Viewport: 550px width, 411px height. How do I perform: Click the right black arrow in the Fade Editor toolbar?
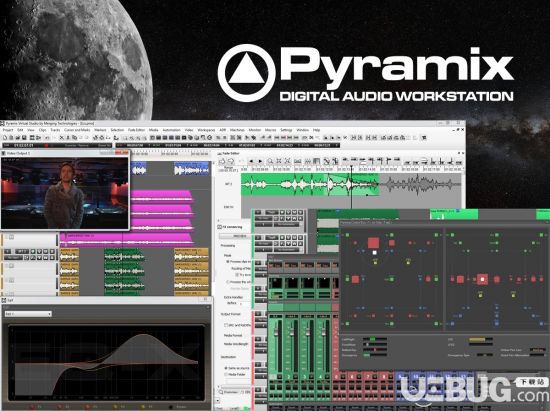(260, 161)
